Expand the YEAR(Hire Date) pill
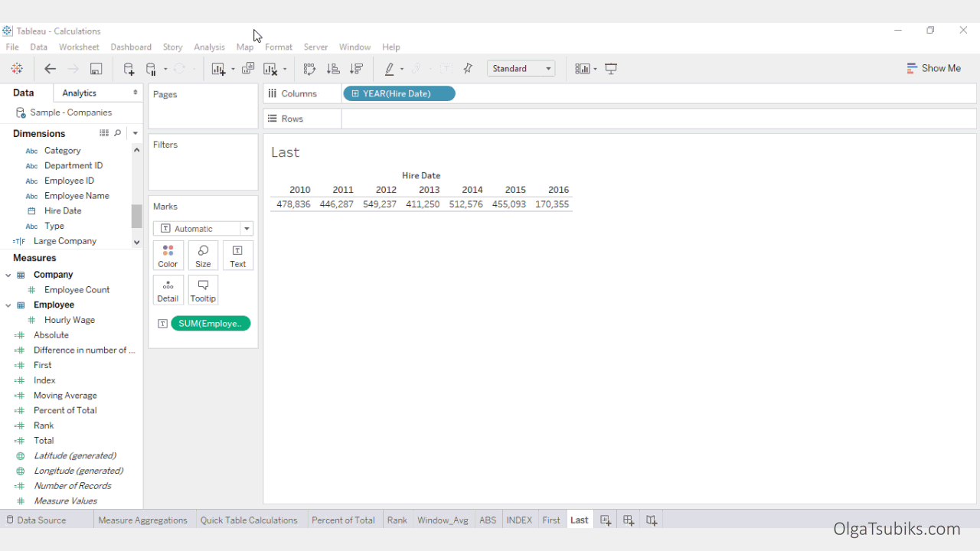 [355, 94]
